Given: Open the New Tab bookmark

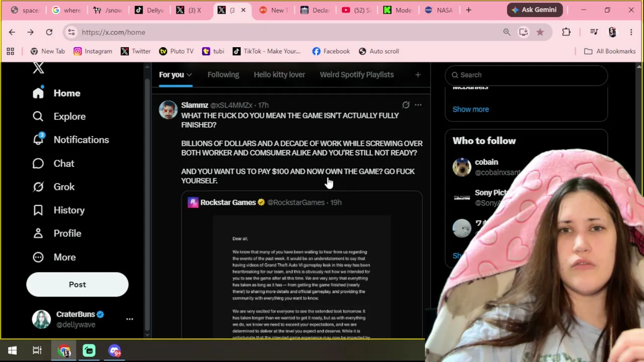Looking at the screenshot, I should pos(47,51).
